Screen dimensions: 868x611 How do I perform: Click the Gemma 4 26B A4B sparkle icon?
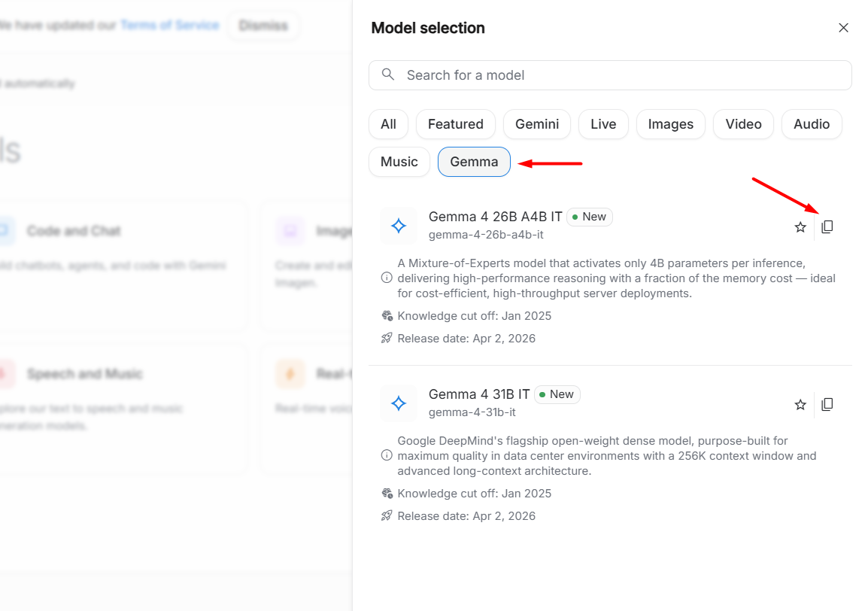(x=399, y=226)
